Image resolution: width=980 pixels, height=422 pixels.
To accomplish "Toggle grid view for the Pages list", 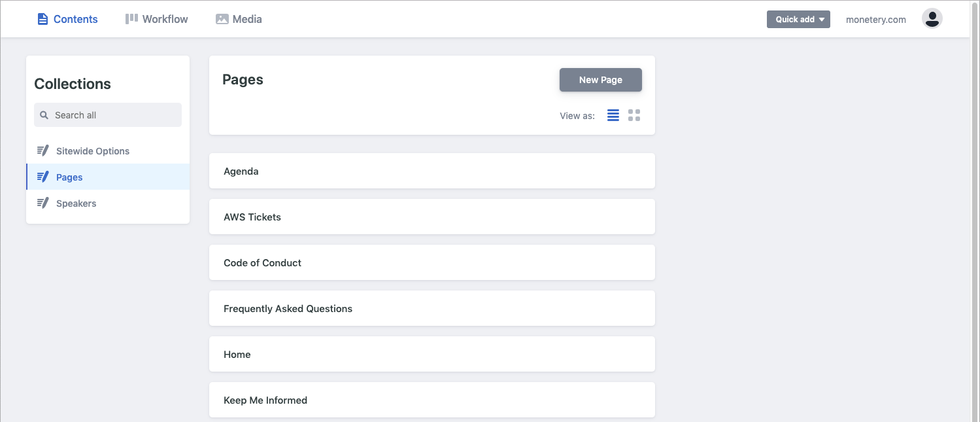I will 634,114.
